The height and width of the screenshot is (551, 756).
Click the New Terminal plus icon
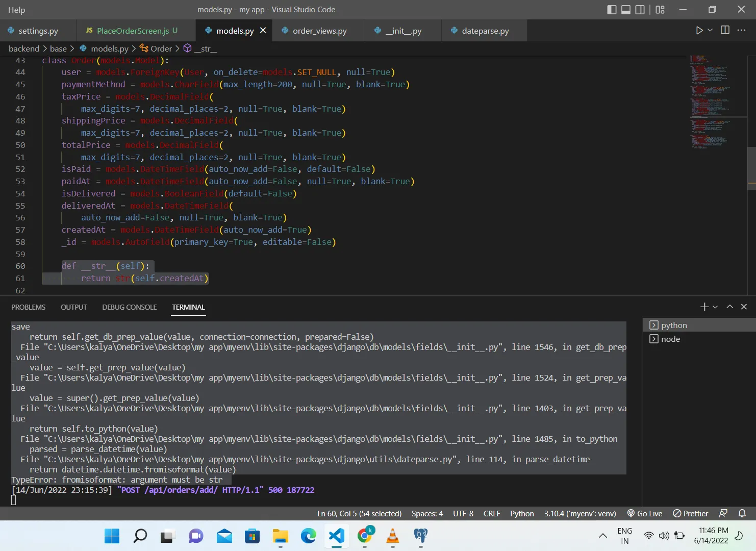tap(704, 307)
